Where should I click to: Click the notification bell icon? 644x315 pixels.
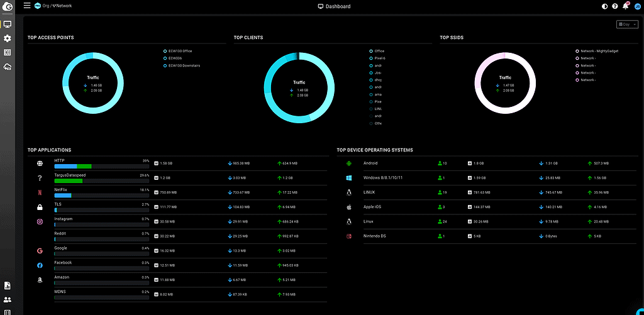tap(625, 6)
